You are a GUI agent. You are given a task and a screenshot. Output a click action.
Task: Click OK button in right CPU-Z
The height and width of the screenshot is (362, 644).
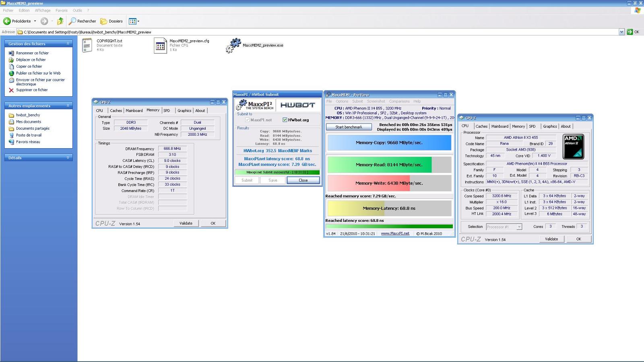click(x=578, y=239)
